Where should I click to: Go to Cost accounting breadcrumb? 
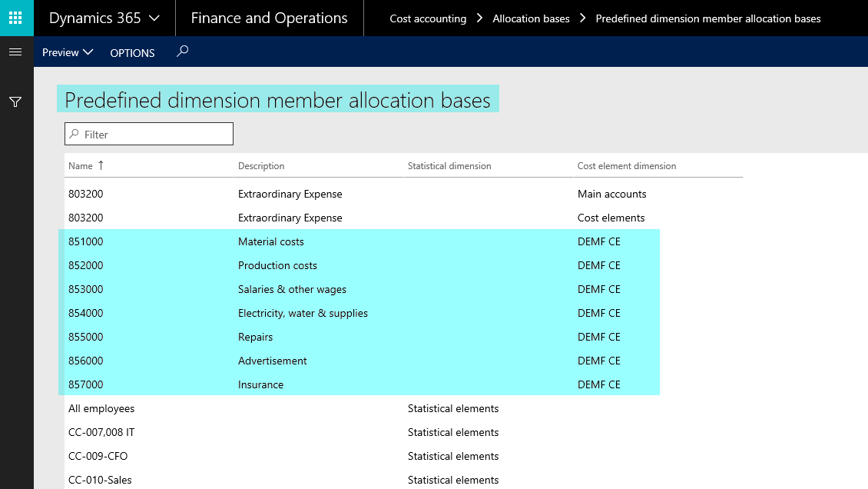click(428, 18)
